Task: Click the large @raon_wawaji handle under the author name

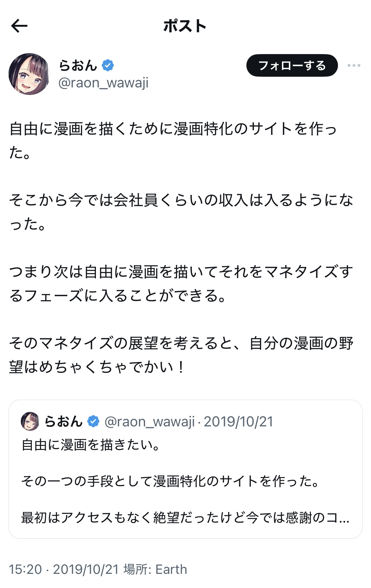Action: pyautogui.click(x=103, y=83)
